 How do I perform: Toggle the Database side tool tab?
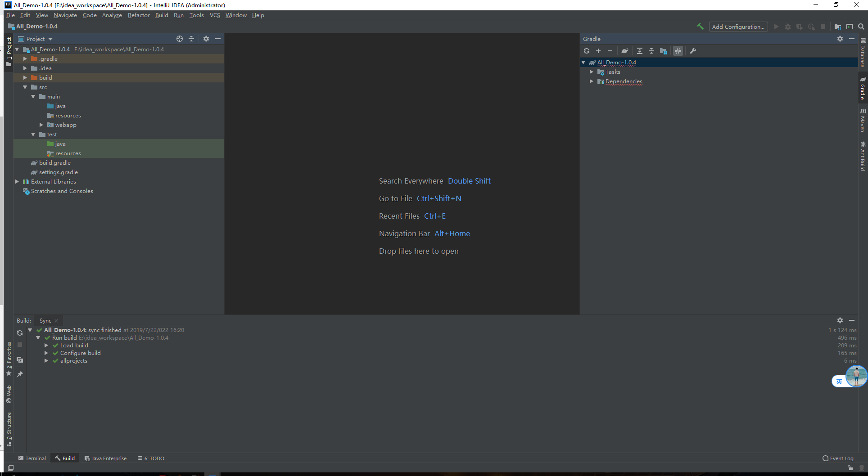click(x=863, y=53)
